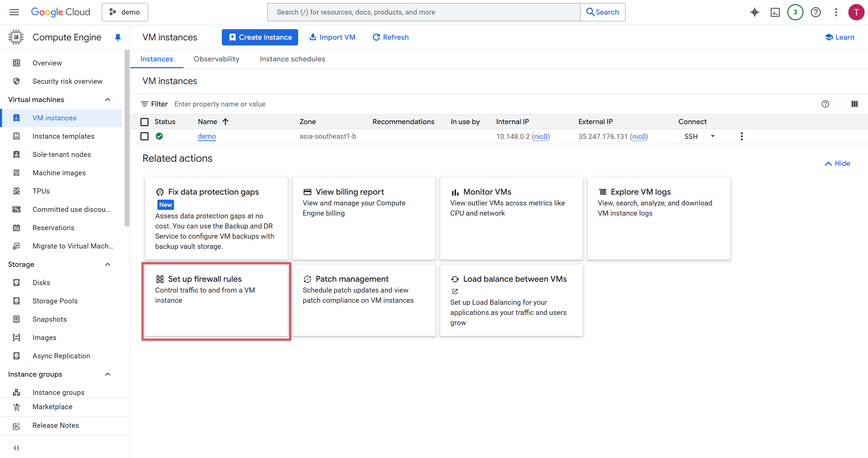Open column display options icon
Viewport: 868px width, 458px height.
pos(854,104)
